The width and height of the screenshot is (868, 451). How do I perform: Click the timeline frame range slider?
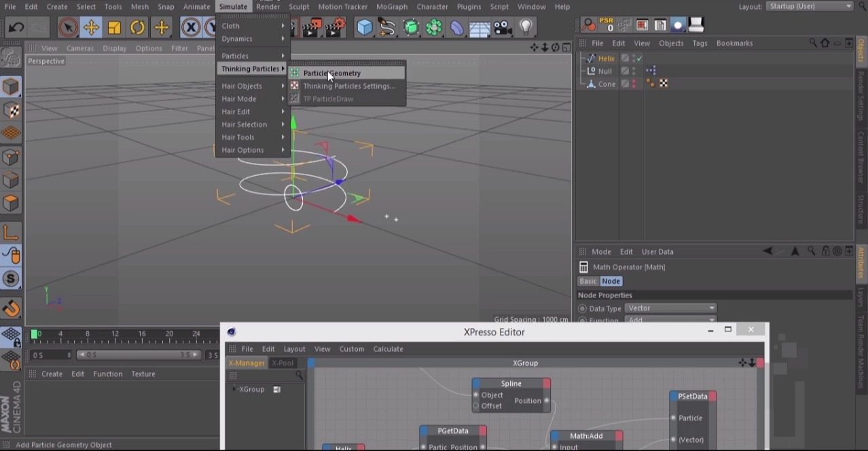pyautogui.click(x=138, y=355)
